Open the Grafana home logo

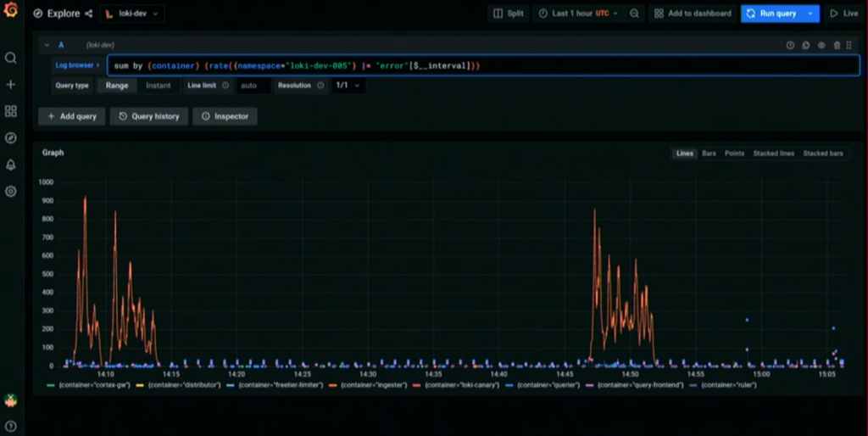coord(10,9)
